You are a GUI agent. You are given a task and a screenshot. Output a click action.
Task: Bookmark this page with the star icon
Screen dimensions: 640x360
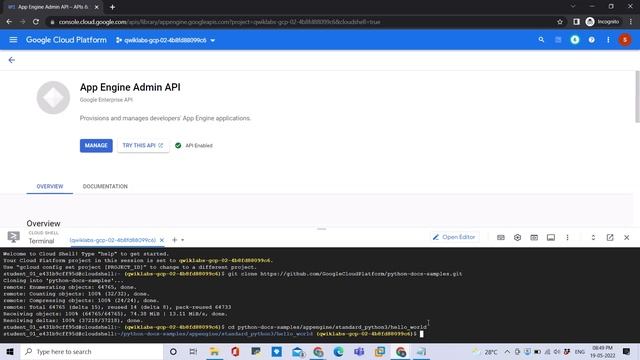560,22
